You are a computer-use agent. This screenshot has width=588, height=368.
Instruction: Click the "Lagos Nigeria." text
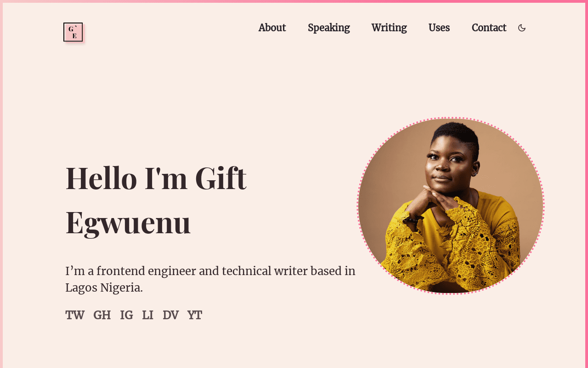[104, 288]
